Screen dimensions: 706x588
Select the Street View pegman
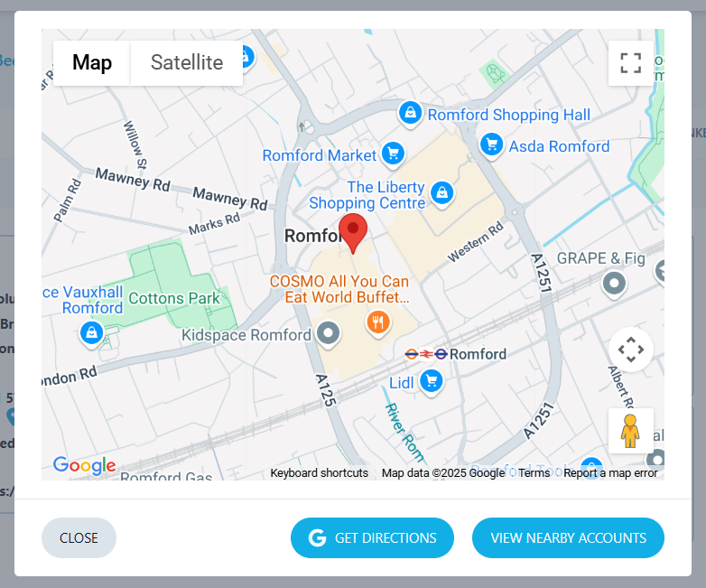(x=630, y=431)
